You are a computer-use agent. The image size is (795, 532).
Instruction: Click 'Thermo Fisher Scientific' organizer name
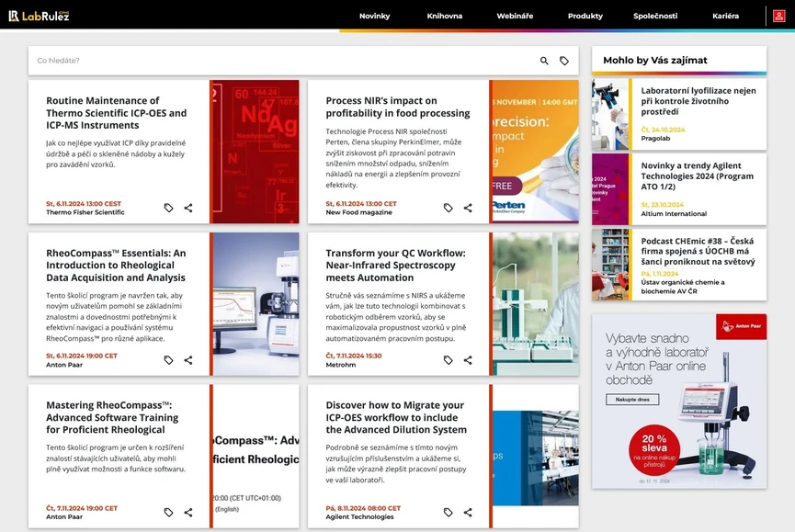tap(85, 212)
